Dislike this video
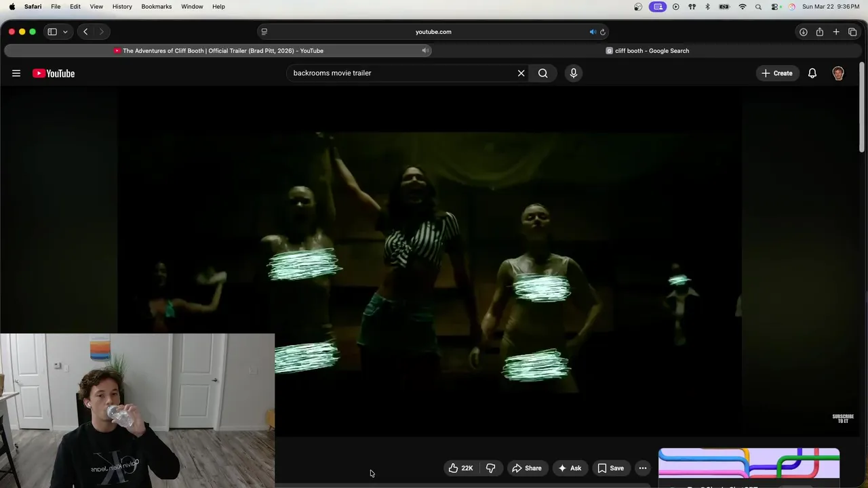Viewport: 868px width, 488px height. 490,468
